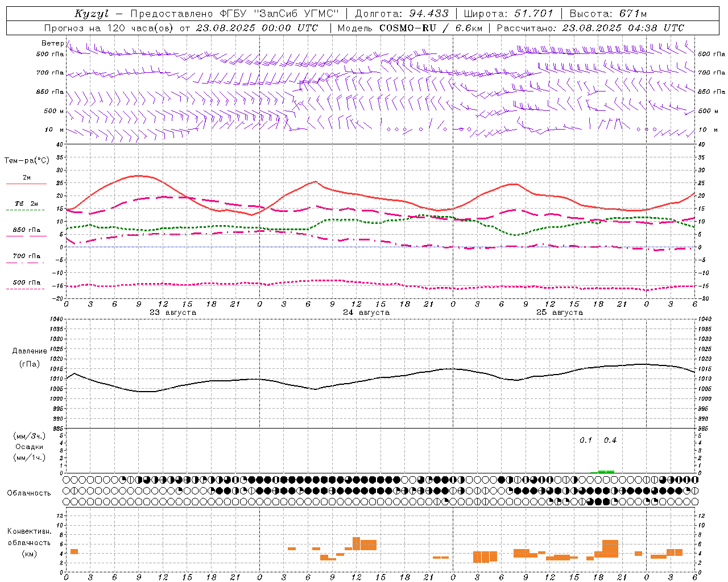Click the "Конвективн." convective cloud label
728x582 pixels.
pyautogui.click(x=30, y=531)
